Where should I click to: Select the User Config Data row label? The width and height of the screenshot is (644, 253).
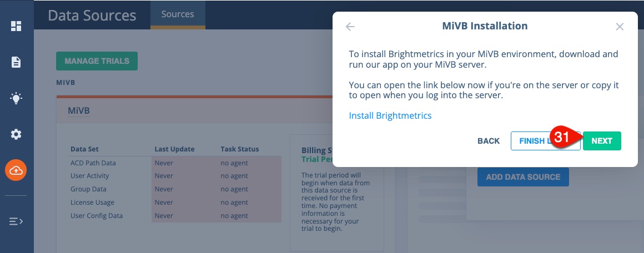[97, 216]
